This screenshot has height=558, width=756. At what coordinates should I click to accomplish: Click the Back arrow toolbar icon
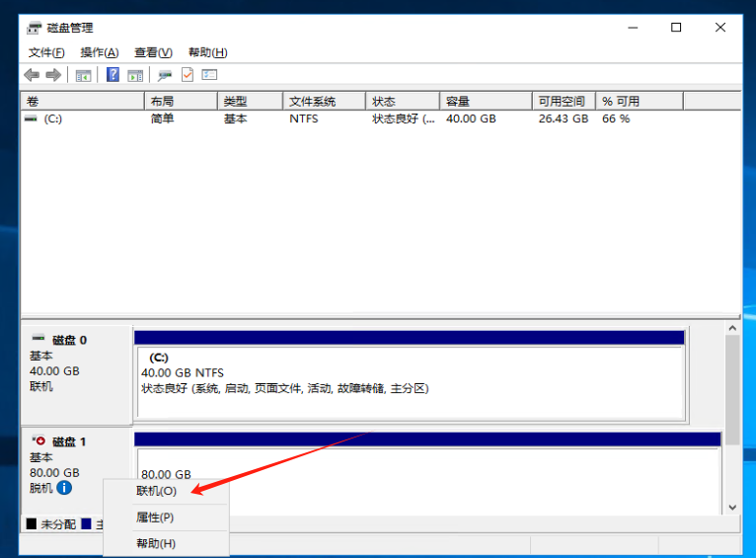click(32, 75)
